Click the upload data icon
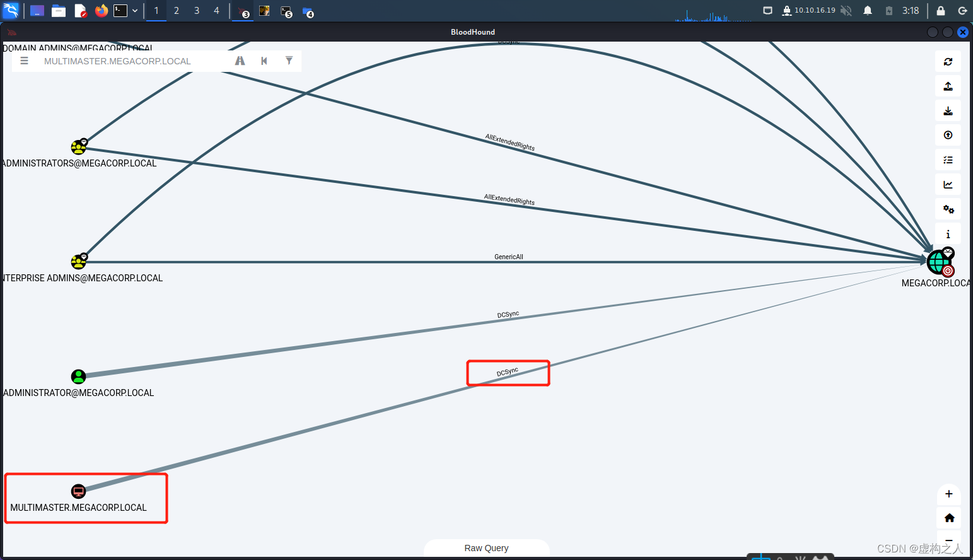 click(948, 135)
